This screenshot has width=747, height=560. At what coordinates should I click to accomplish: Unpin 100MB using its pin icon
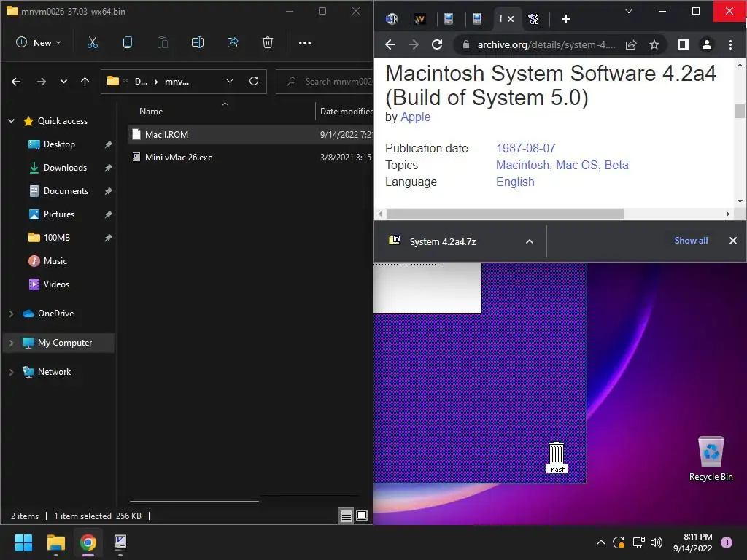point(108,238)
